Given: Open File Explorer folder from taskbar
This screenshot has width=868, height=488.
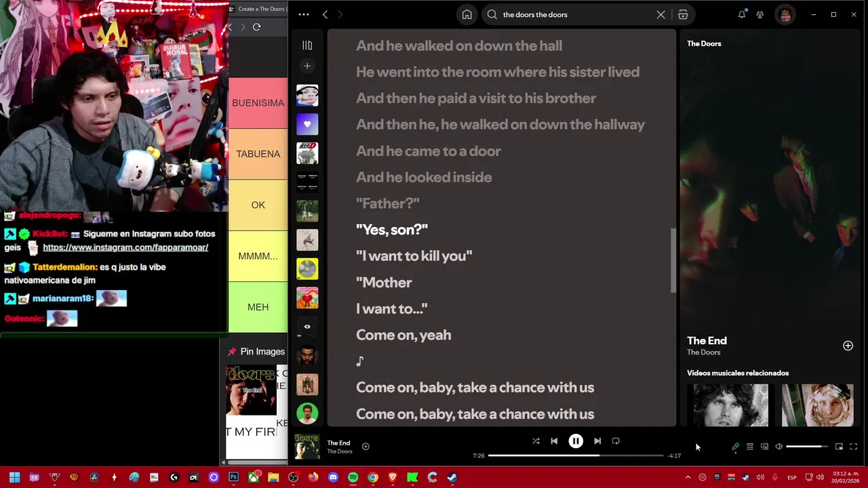Looking at the screenshot, I should tap(273, 477).
